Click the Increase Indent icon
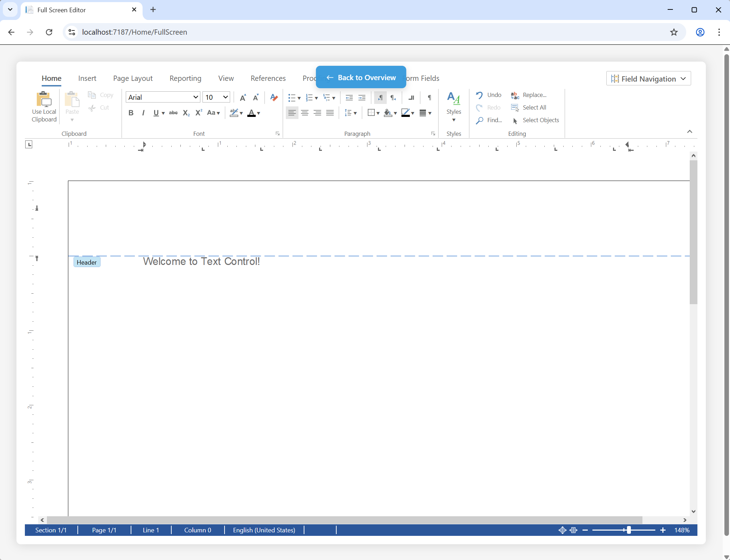 pyautogui.click(x=362, y=98)
